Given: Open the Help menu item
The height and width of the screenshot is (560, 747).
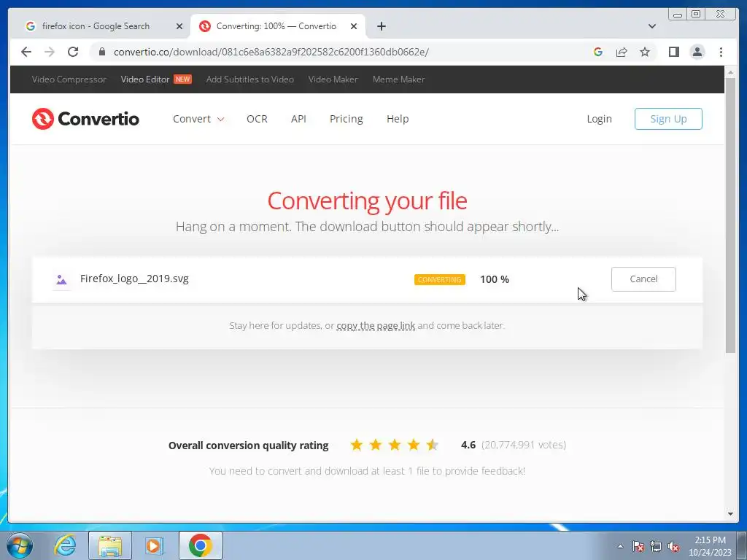Looking at the screenshot, I should 398,119.
